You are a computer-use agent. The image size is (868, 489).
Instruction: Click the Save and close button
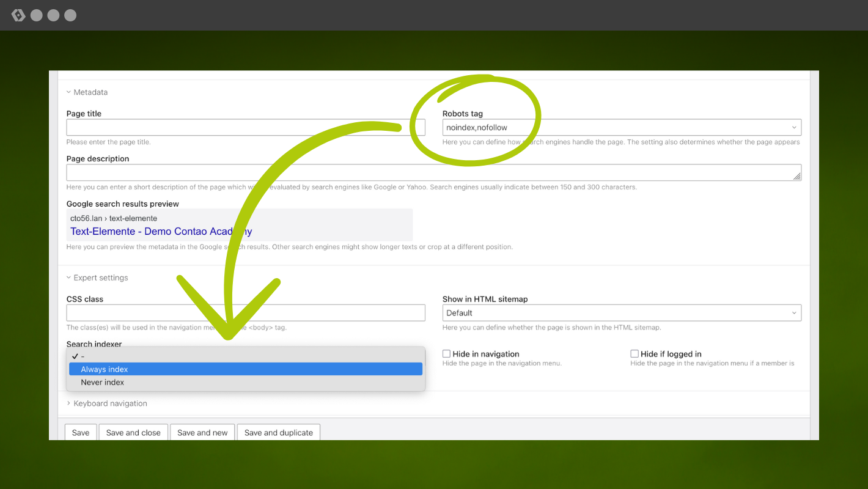(x=133, y=432)
